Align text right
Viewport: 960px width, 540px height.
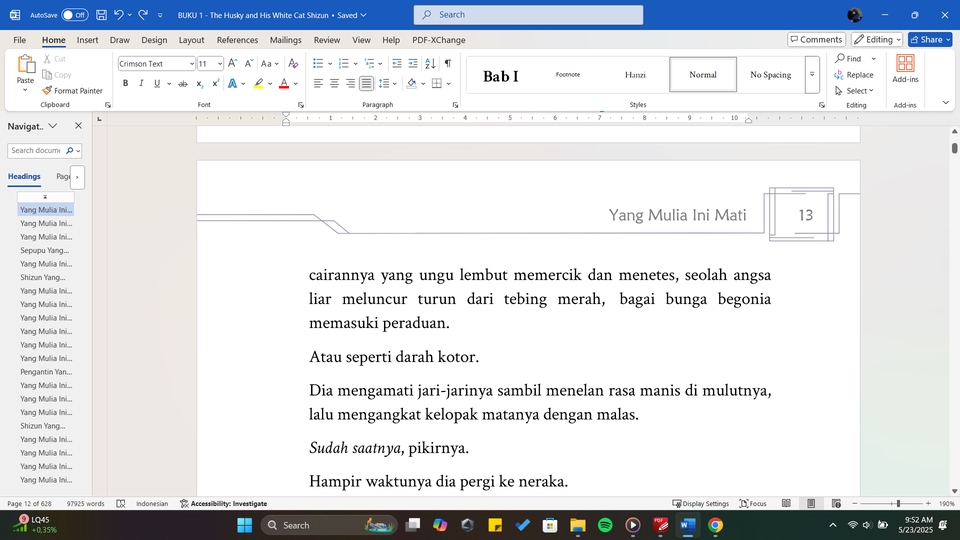350,83
